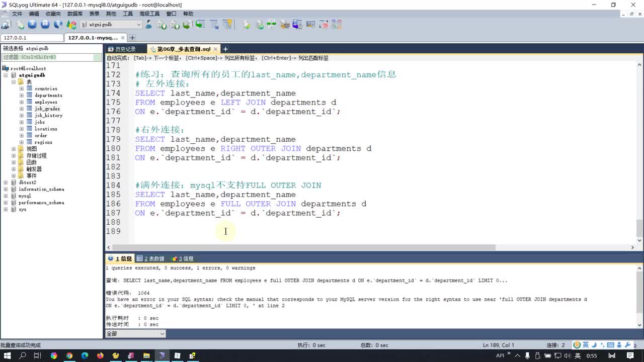644x362 pixels.
Task: Add a new connection tab with plus
Action: [132, 38]
